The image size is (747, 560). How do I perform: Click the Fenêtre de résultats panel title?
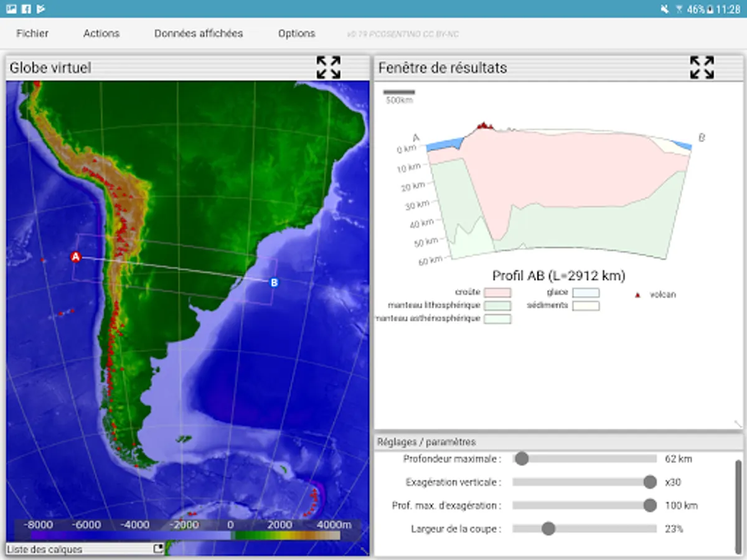click(443, 68)
